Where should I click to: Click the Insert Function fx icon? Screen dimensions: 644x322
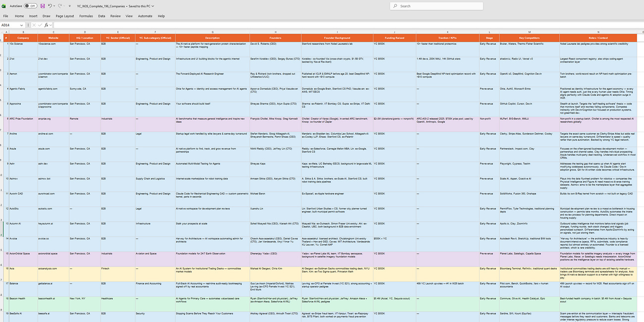coord(46,25)
